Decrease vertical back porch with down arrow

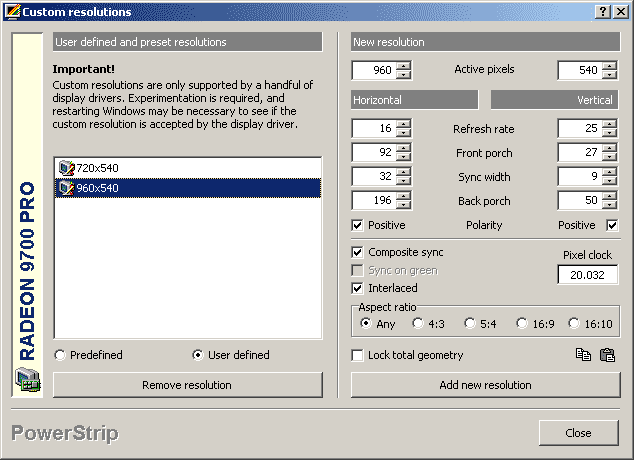point(609,205)
